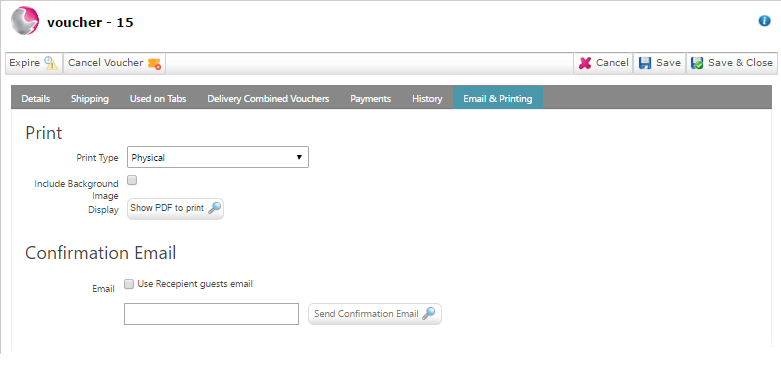Click the 'Print' section heading
The image size is (781, 382).
[x=44, y=133]
